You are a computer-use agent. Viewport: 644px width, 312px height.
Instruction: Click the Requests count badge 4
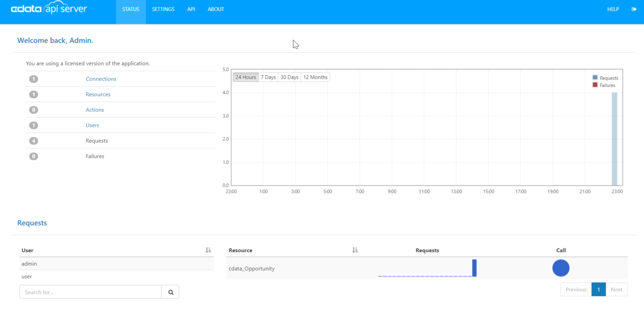pyautogui.click(x=34, y=141)
